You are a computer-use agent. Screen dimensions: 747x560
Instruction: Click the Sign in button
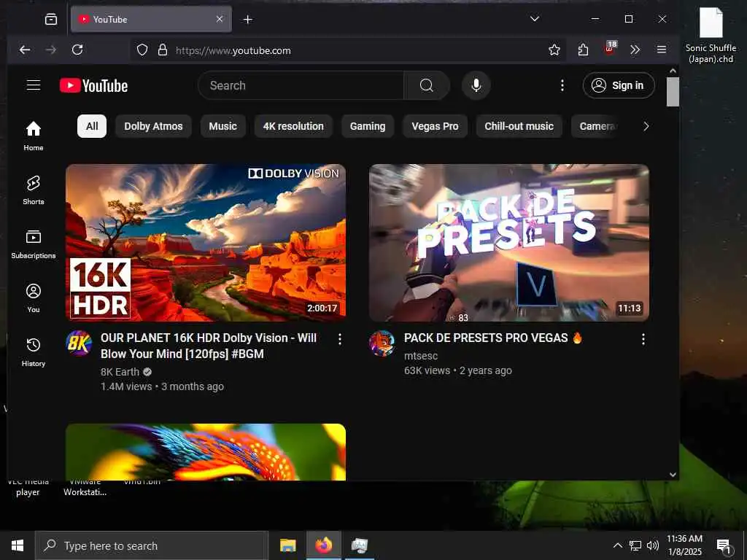[x=619, y=85]
